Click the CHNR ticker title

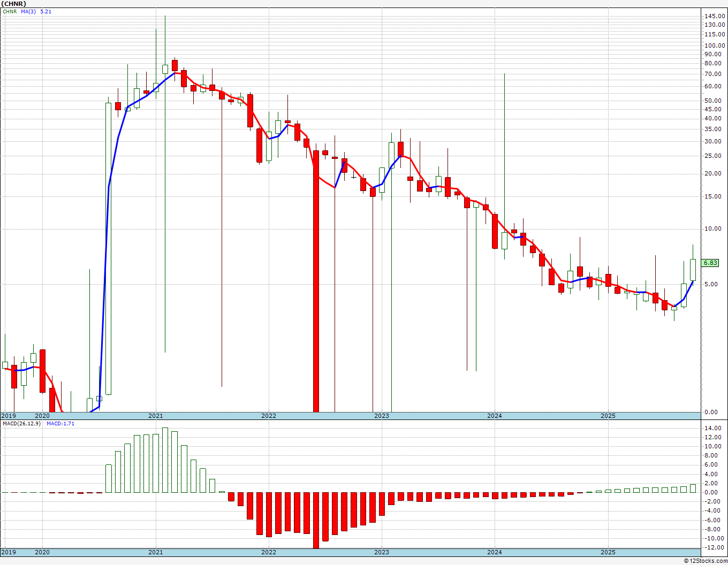(13, 4)
